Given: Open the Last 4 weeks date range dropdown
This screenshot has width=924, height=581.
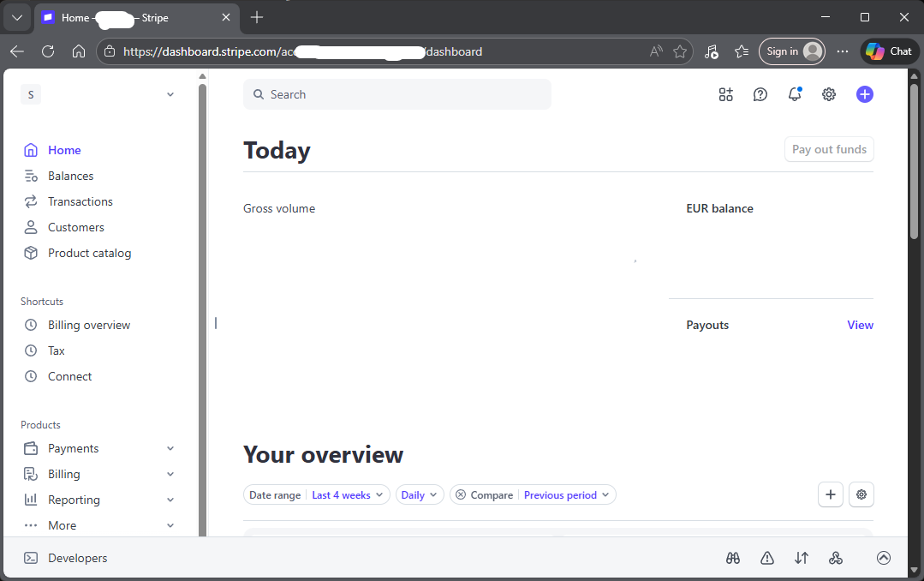Looking at the screenshot, I should pyautogui.click(x=347, y=494).
